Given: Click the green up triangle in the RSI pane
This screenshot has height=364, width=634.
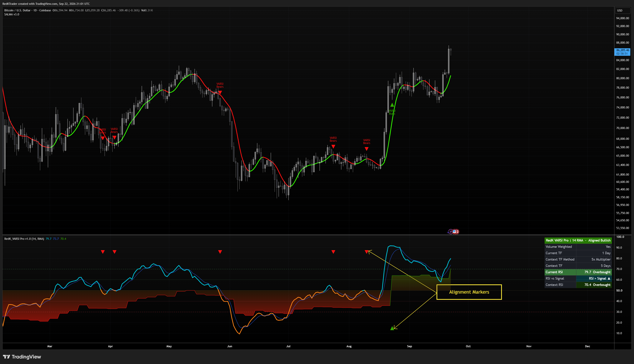Looking at the screenshot, I should (x=392, y=328).
